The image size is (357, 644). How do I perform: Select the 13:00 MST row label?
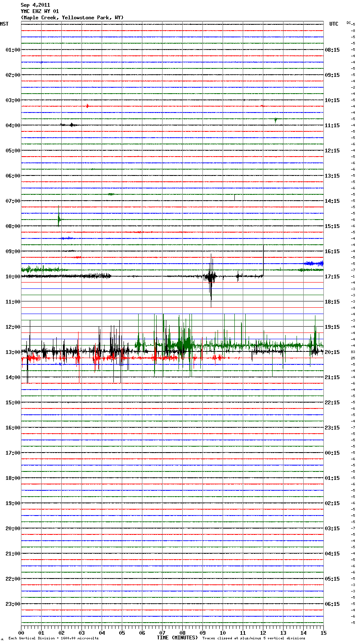13,352
